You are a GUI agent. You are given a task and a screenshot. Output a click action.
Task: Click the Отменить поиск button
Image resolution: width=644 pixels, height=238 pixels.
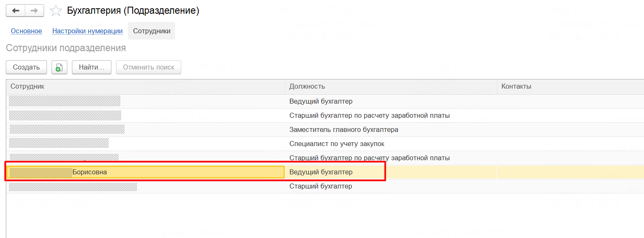point(149,67)
